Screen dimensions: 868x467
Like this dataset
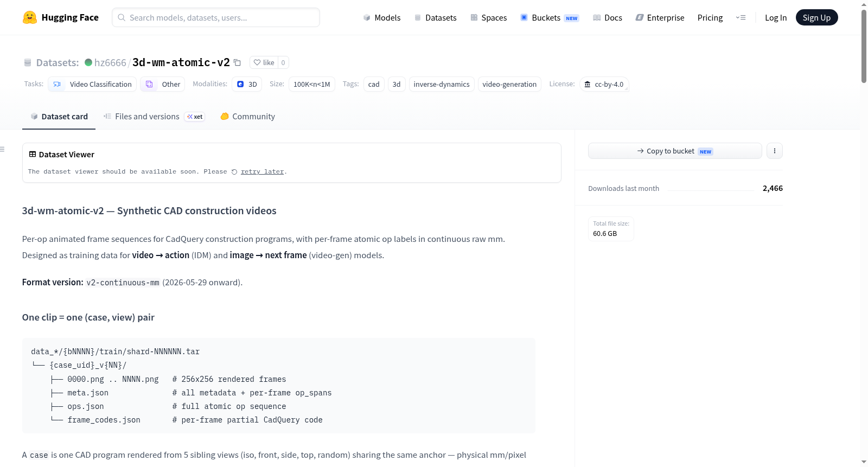(264, 62)
